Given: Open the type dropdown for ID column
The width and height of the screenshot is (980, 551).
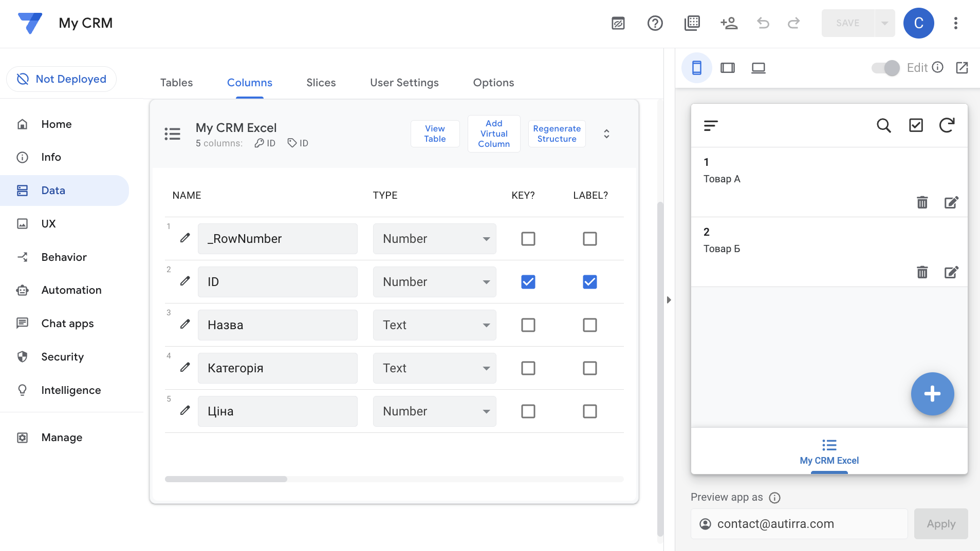Looking at the screenshot, I should point(434,281).
